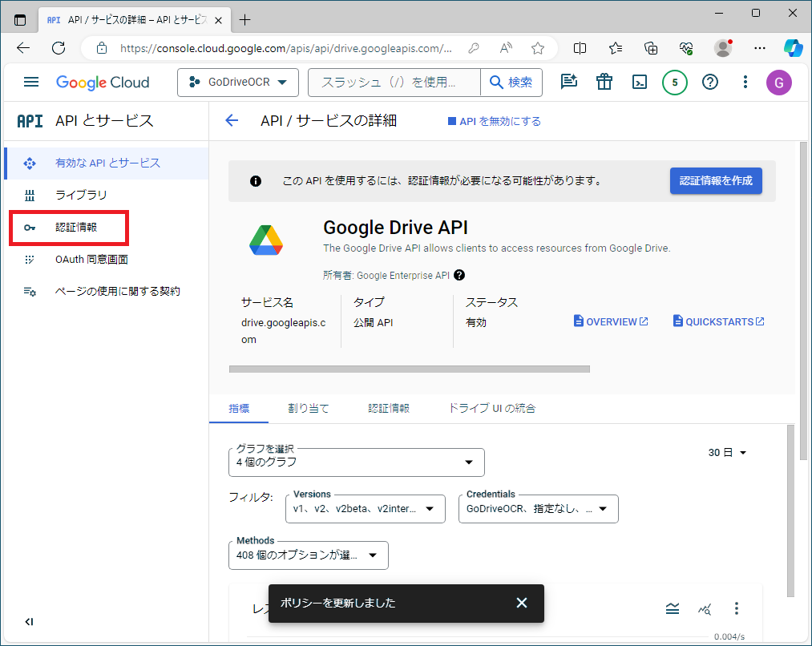Go back with the blue arrow beside API / サービスの詳細

[232, 120]
